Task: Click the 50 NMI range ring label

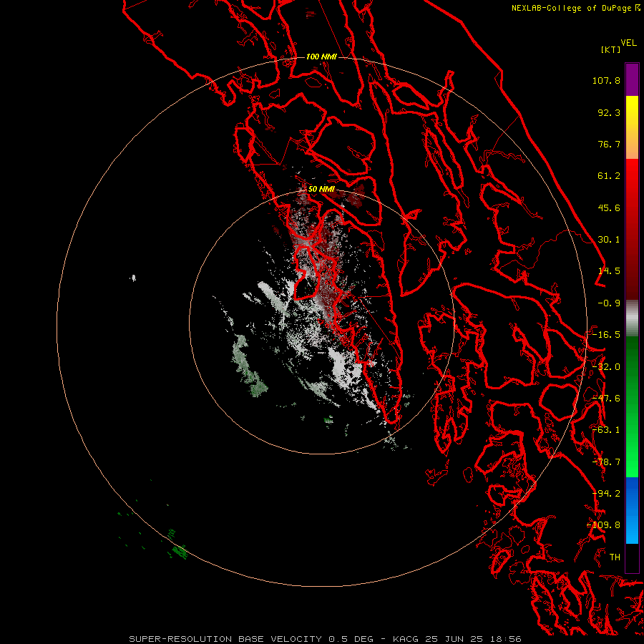Action: [x=321, y=189]
